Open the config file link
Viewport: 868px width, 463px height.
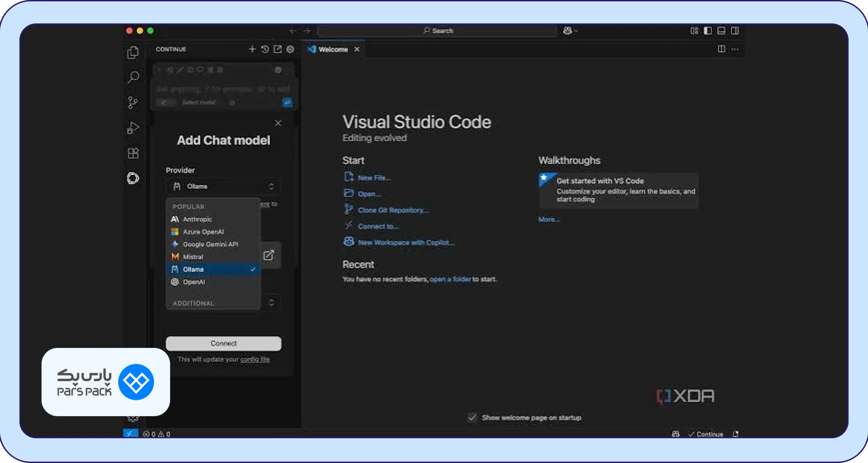(x=255, y=359)
